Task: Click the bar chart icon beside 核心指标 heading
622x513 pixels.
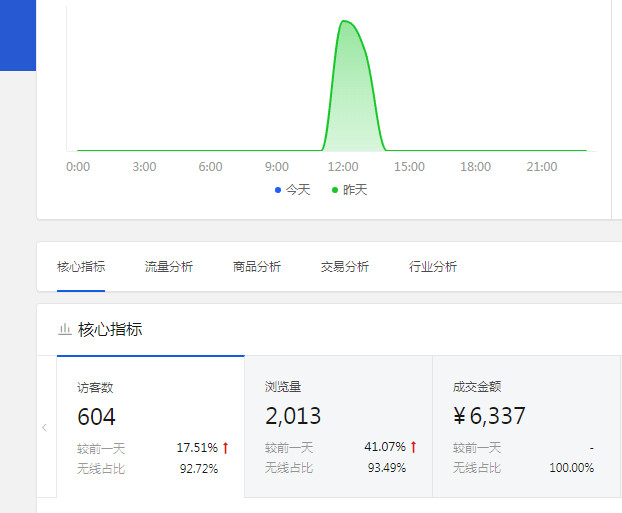Action: (64, 329)
